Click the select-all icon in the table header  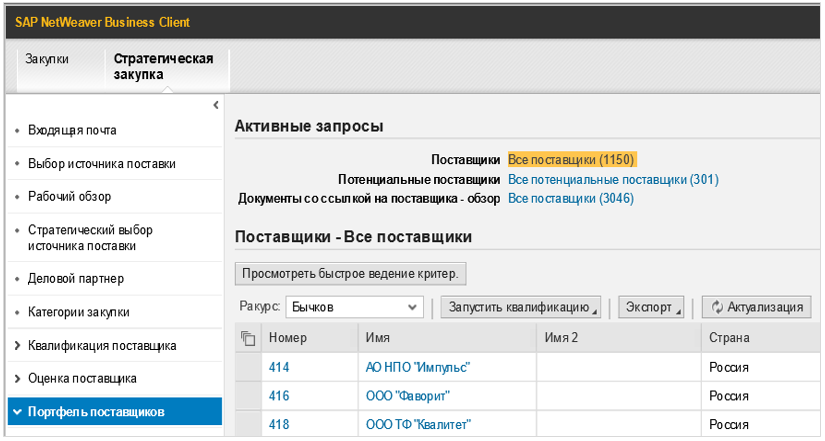pyautogui.click(x=248, y=338)
